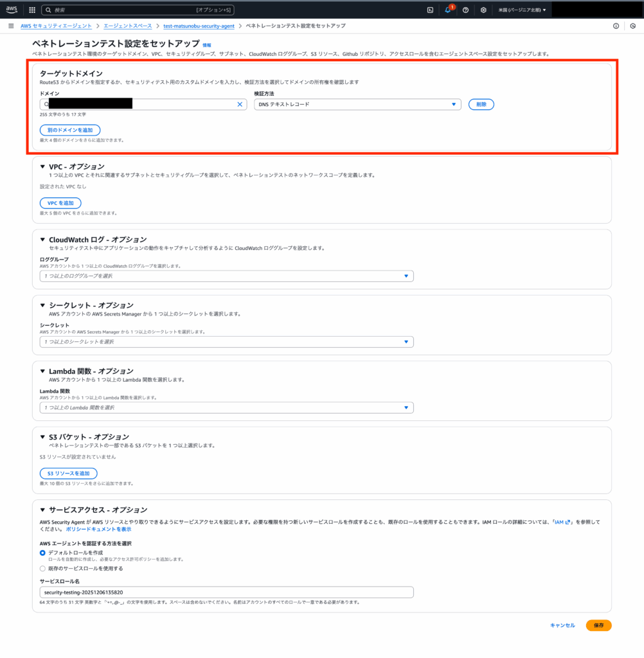Screen dimensions: 644x658
Task: Open the 検証方法 DNS テキストレコード dropdown
Action: [357, 104]
